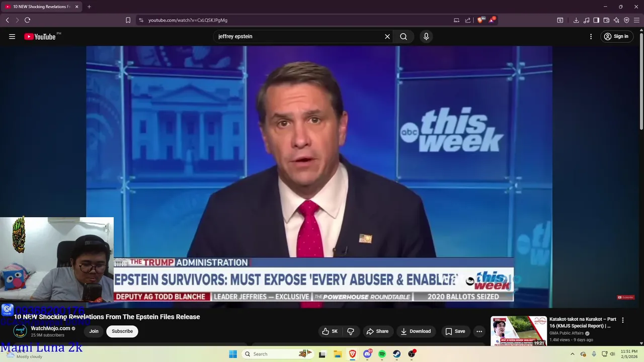Open browser downloads panel
Viewport: 644px width, 362px height.
(576, 20)
